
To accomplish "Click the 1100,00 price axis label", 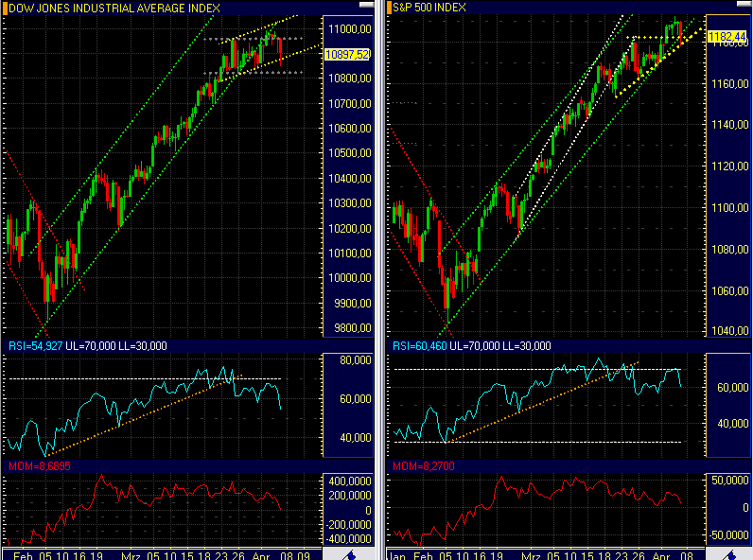I will point(730,207).
